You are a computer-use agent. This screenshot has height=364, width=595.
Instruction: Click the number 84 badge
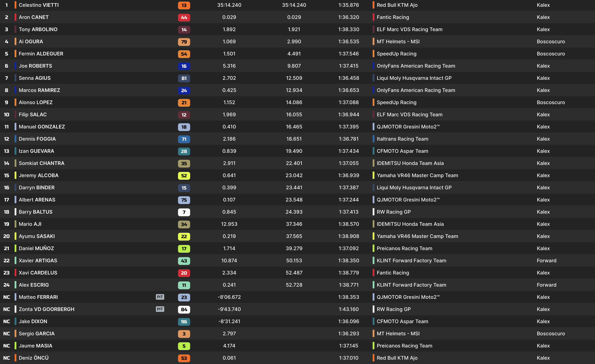(x=184, y=309)
